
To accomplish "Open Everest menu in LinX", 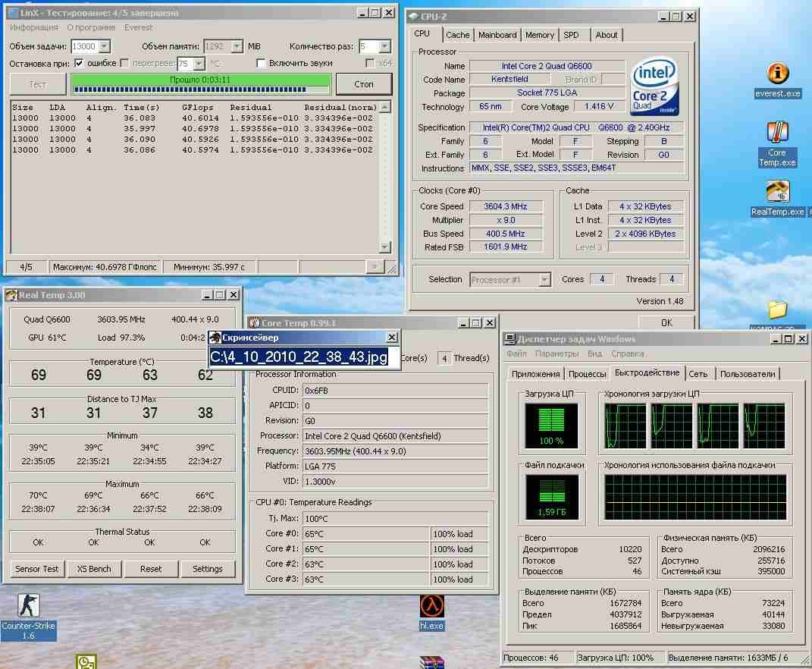I will (x=138, y=27).
